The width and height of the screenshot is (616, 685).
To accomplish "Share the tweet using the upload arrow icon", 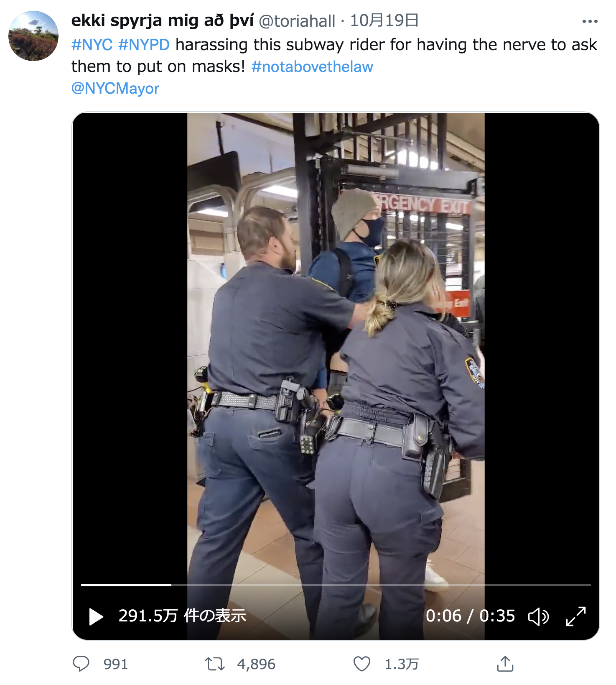I will [x=505, y=664].
